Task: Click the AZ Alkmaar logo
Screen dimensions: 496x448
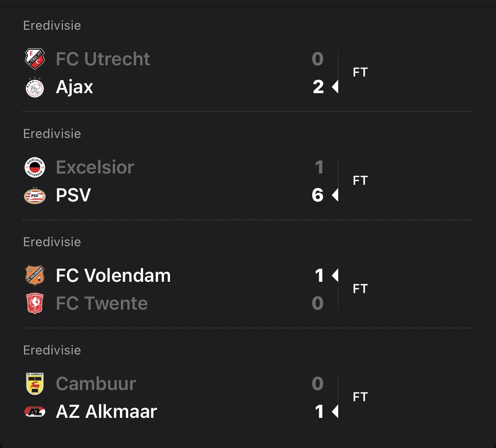Action: [35, 412]
